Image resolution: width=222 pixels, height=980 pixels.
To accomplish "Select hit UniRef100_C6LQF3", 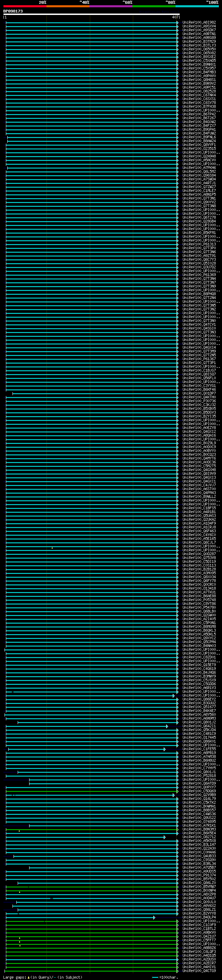I will coord(199,951).
